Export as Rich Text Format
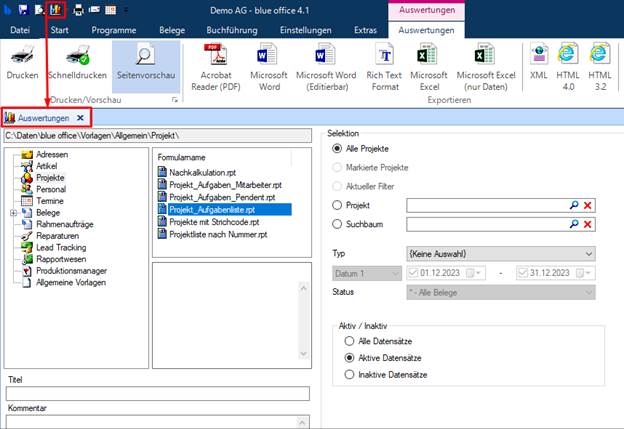624x429 pixels. point(384,67)
